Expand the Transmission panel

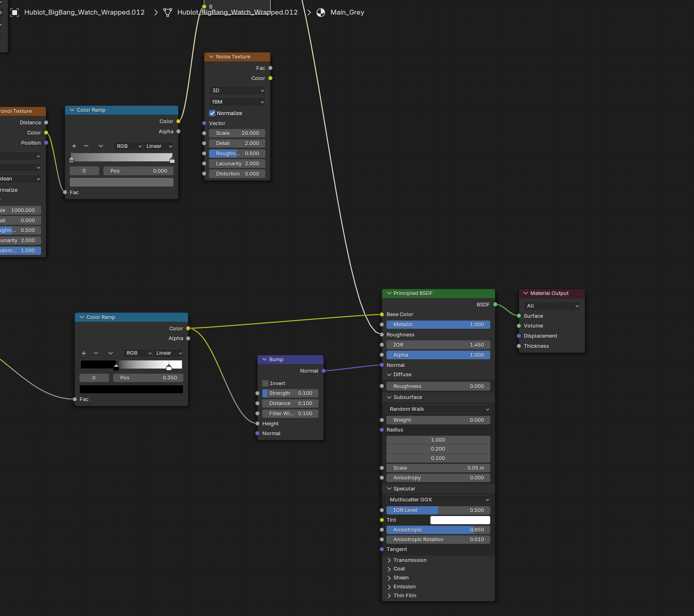[x=389, y=560]
